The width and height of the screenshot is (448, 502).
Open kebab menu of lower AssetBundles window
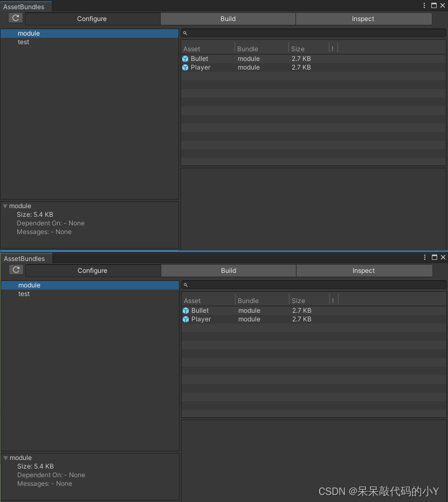click(425, 257)
